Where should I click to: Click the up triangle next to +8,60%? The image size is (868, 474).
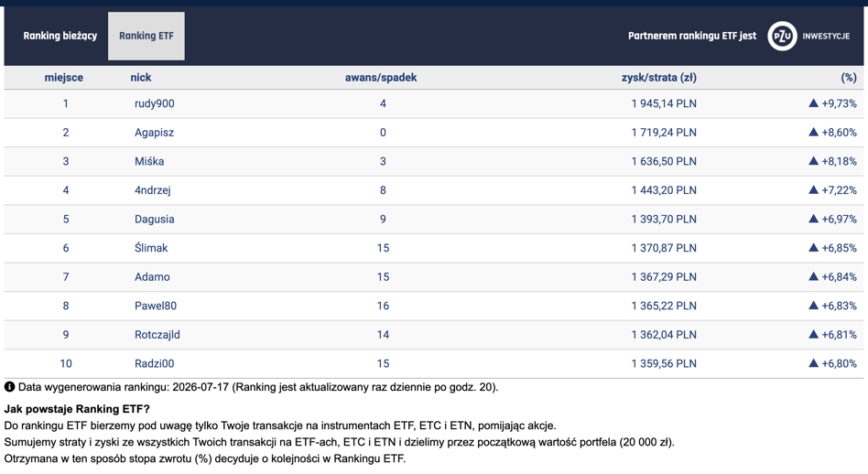tap(813, 132)
